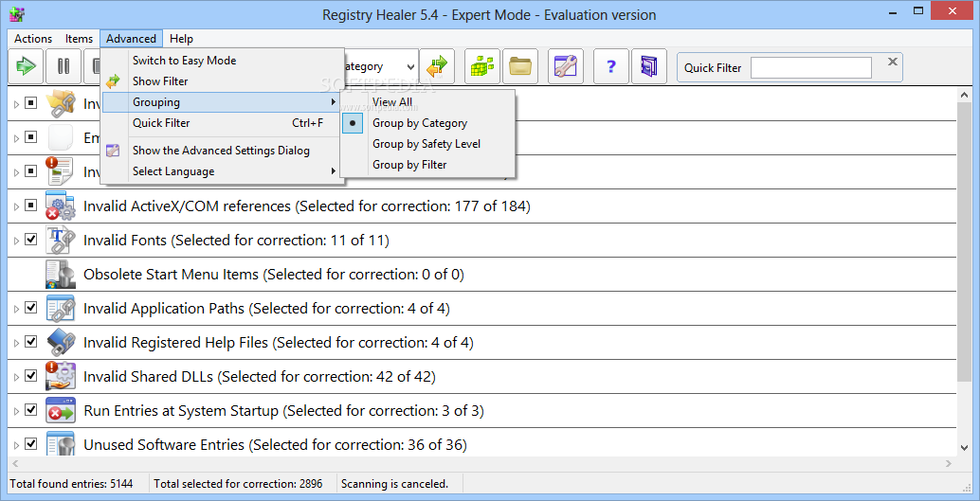Click the Unused Software Entries category icon
This screenshot has height=501, width=980.
coord(60,444)
